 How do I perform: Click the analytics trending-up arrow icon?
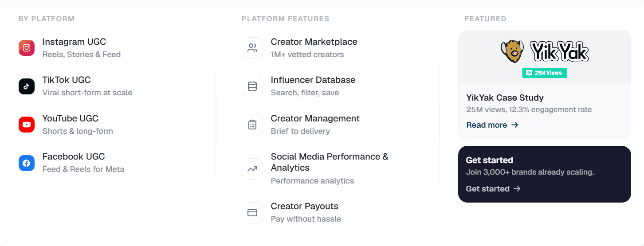point(252,168)
